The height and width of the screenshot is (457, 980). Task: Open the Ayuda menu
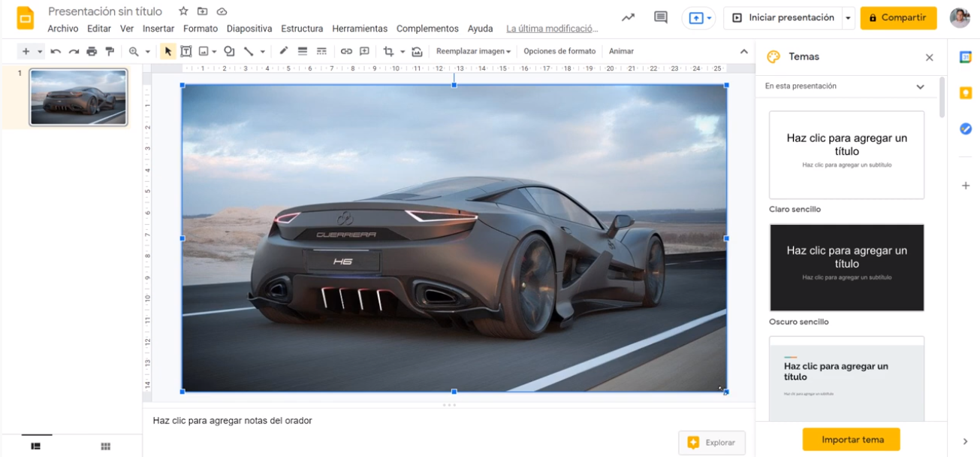pyautogui.click(x=481, y=29)
